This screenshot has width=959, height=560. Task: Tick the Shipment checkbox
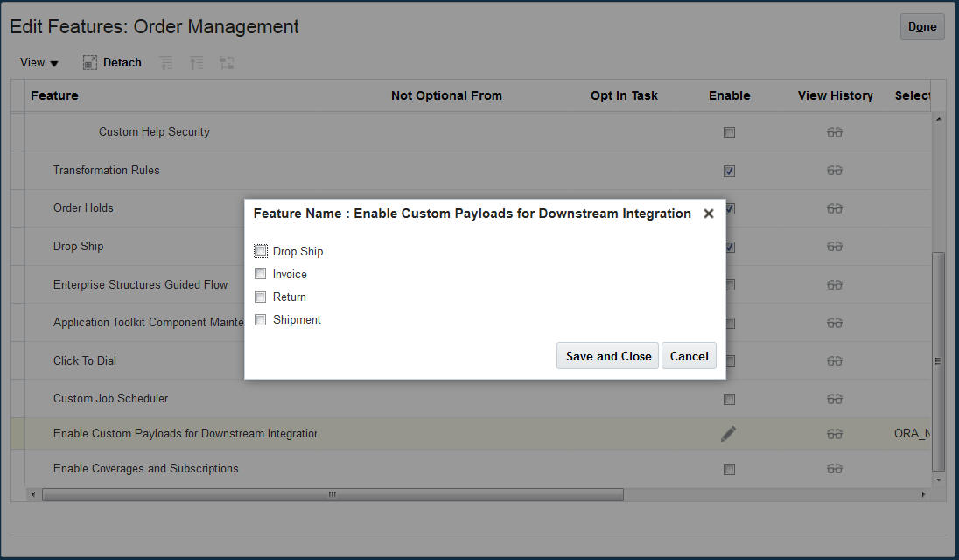click(x=261, y=320)
